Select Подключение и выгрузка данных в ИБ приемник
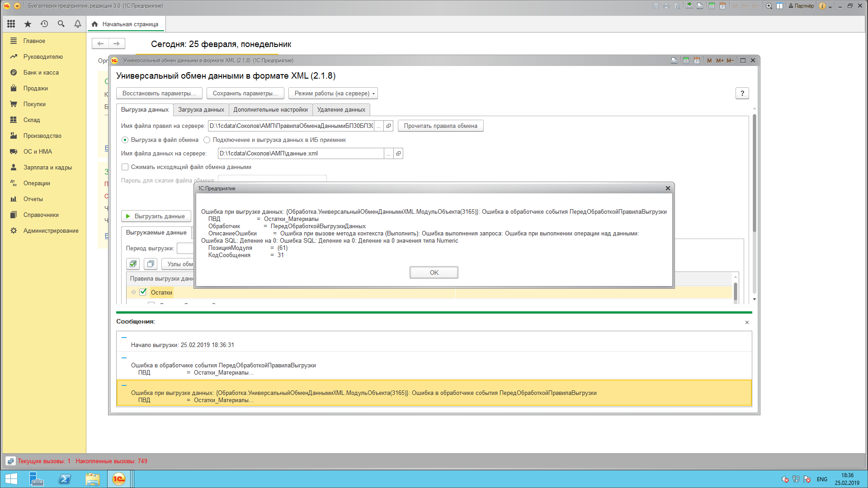 pos(207,140)
